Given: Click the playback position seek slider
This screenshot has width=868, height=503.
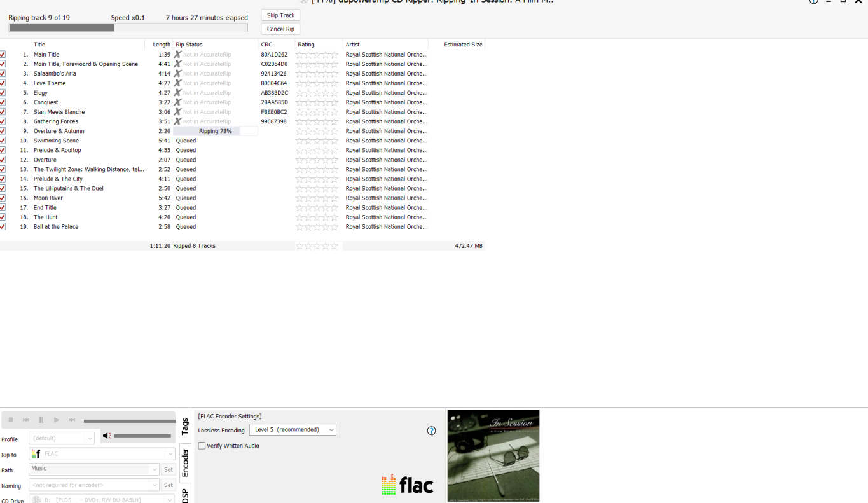Looking at the screenshot, I should click(130, 421).
